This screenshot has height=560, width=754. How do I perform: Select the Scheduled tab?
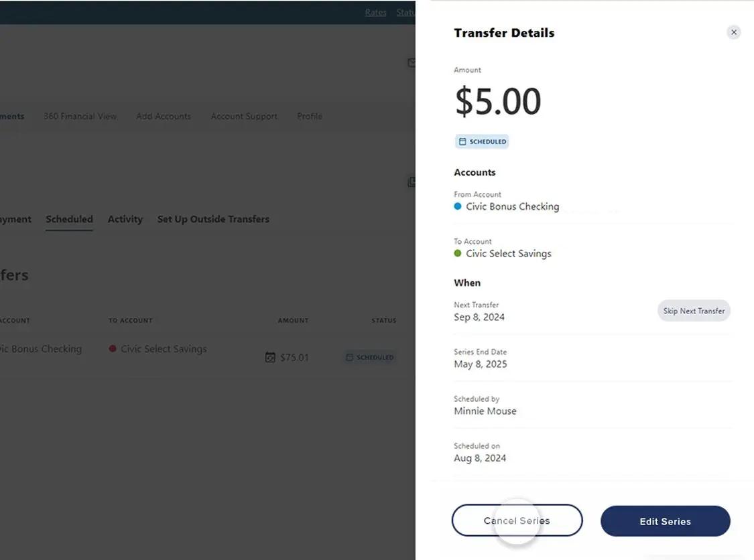coord(69,219)
